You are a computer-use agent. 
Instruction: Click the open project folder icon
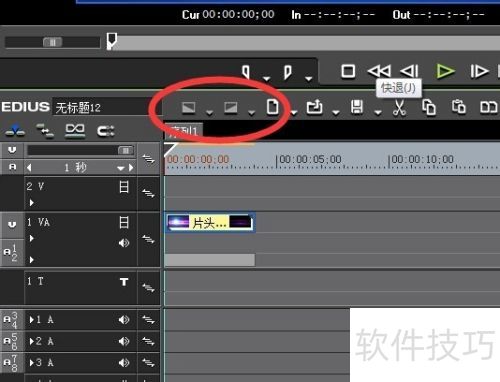click(314, 107)
